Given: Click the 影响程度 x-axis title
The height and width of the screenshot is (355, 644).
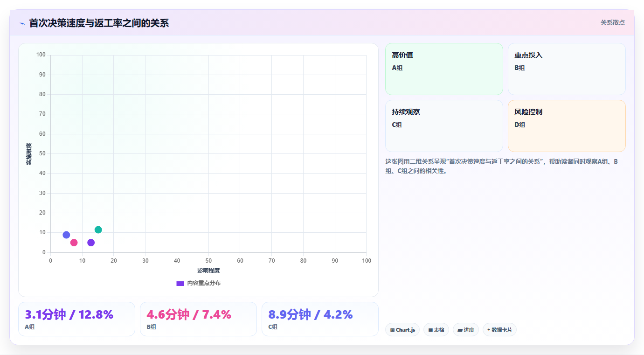Looking at the screenshot, I should coord(208,271).
